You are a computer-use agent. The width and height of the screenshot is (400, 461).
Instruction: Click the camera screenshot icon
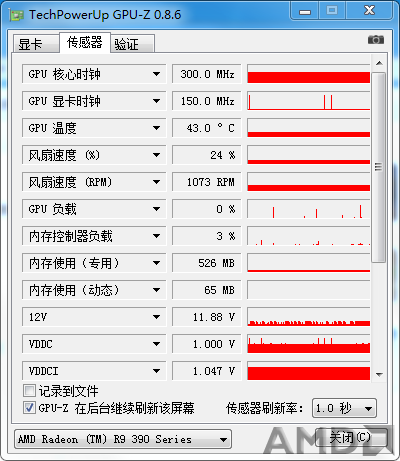click(x=376, y=40)
